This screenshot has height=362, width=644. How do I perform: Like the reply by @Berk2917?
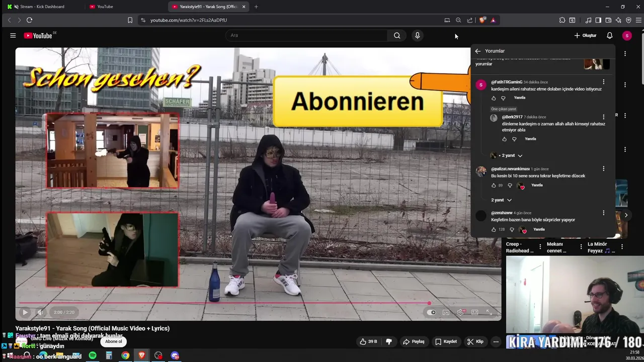504,139
